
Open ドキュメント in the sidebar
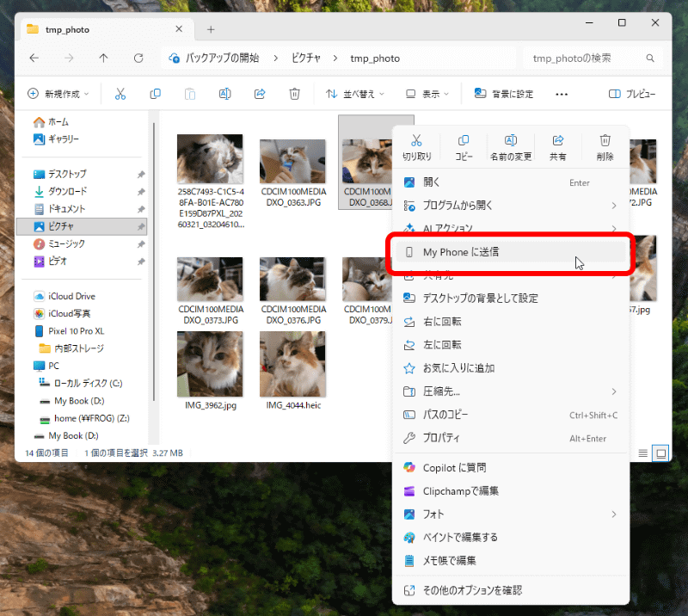[x=82, y=209]
